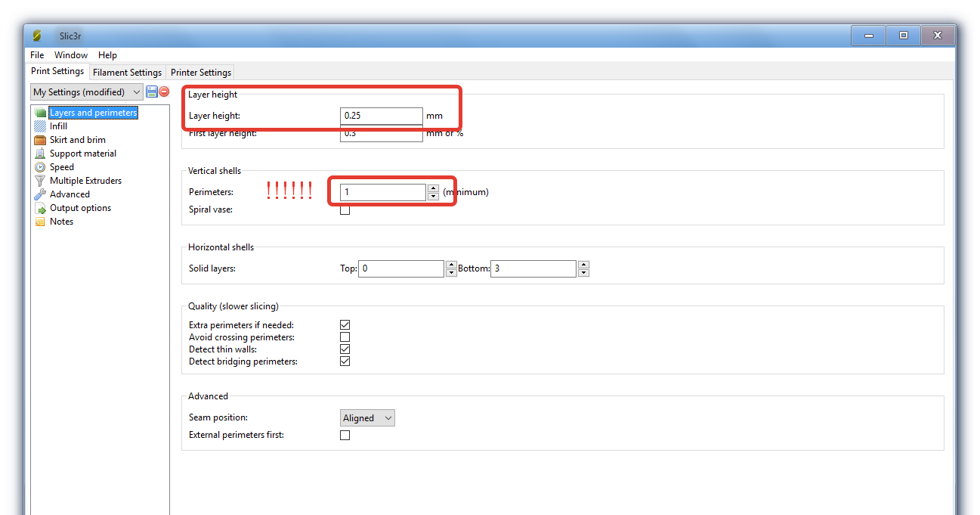Click the Output options arrow icon
980x515 pixels.
click(x=41, y=208)
